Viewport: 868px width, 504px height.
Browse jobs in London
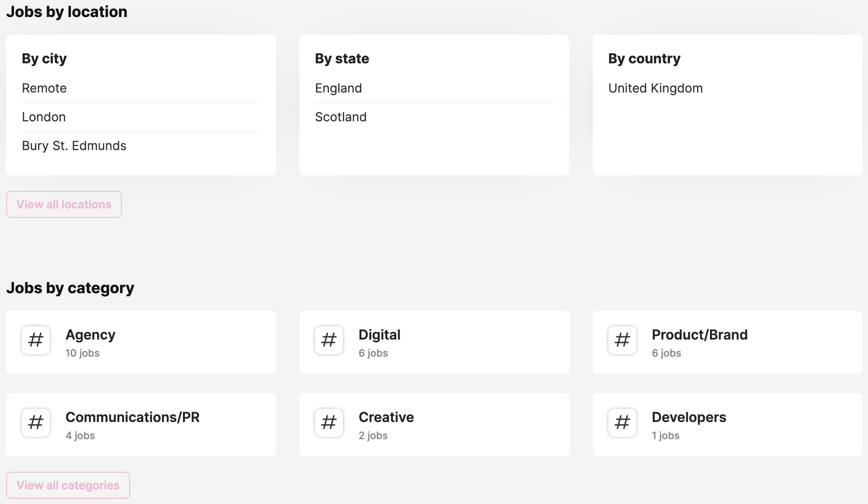pyautogui.click(x=44, y=117)
